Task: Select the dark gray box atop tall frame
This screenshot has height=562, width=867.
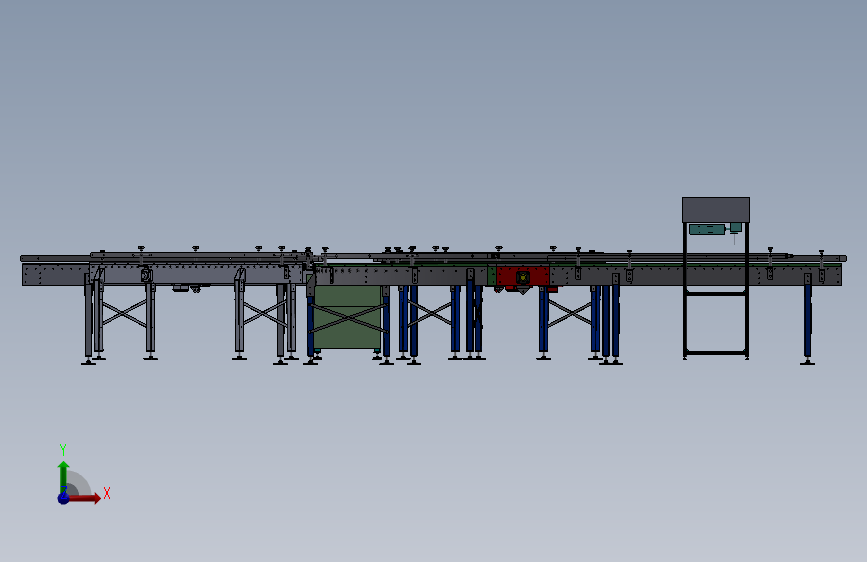Action: pyautogui.click(x=715, y=210)
